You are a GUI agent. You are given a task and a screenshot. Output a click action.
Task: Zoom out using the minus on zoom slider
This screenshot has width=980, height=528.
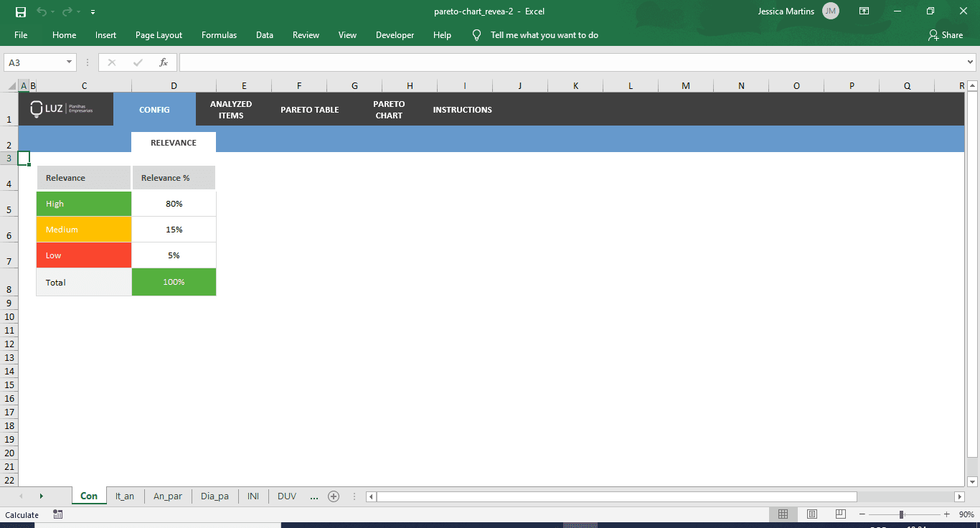click(861, 514)
